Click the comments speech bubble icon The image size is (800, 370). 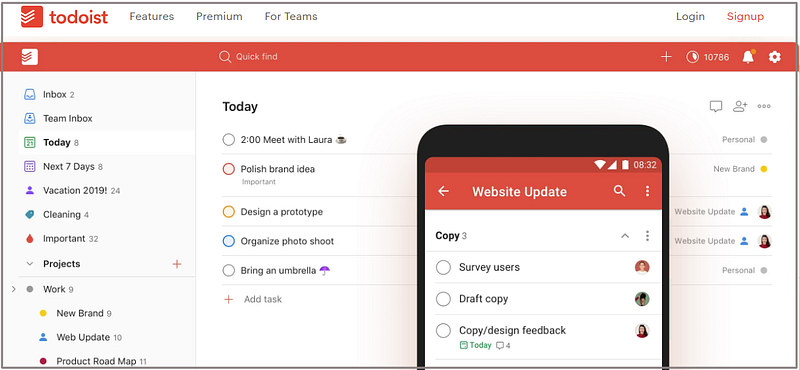[716, 107]
